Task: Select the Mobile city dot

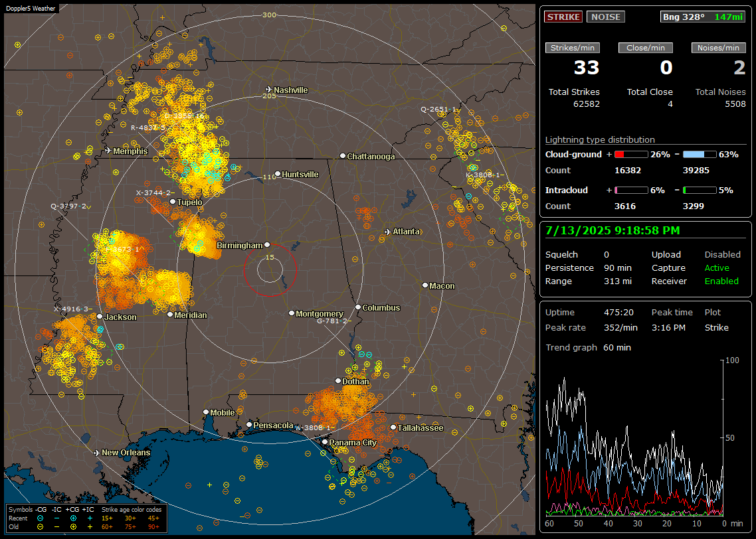Action: click(x=206, y=412)
